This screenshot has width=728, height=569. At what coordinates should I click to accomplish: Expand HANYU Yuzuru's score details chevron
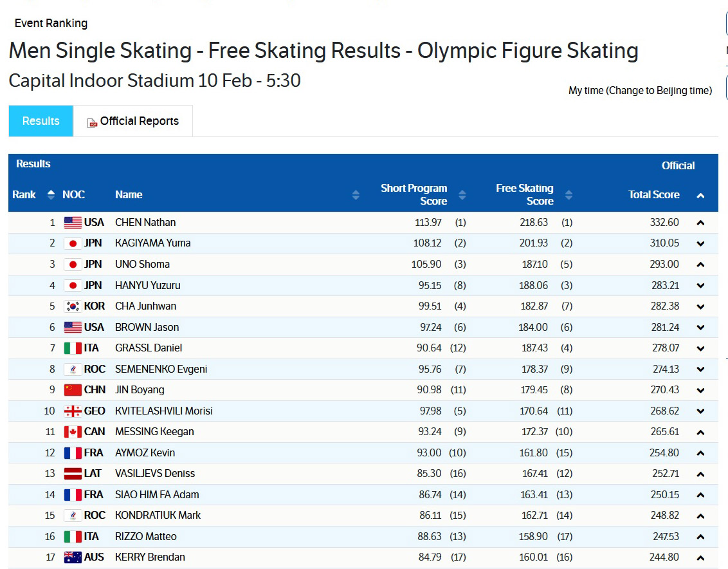700,285
